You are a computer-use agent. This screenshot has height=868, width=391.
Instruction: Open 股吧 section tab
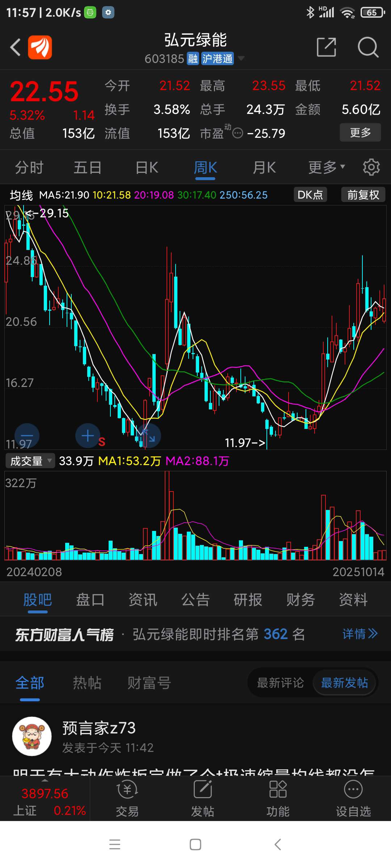38,600
